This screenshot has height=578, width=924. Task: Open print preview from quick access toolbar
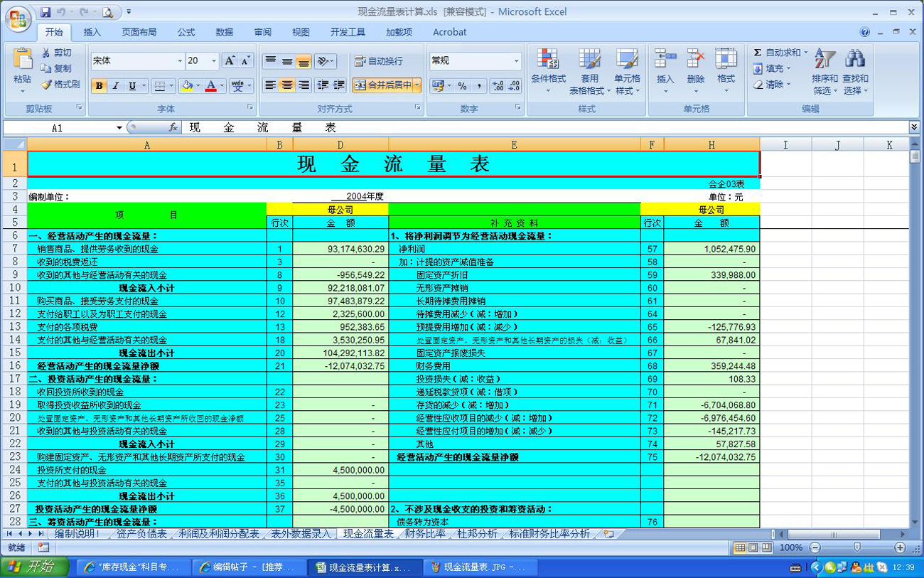pyautogui.click(x=107, y=12)
